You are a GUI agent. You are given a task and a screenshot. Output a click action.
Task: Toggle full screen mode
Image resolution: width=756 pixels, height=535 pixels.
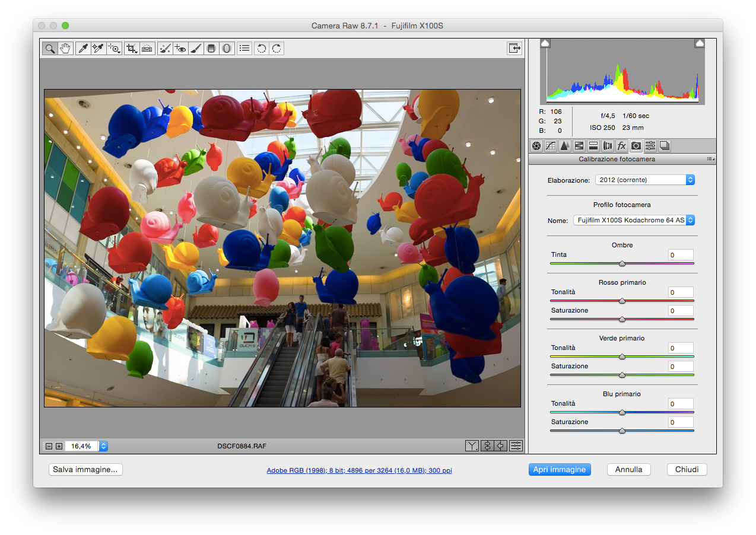514,48
